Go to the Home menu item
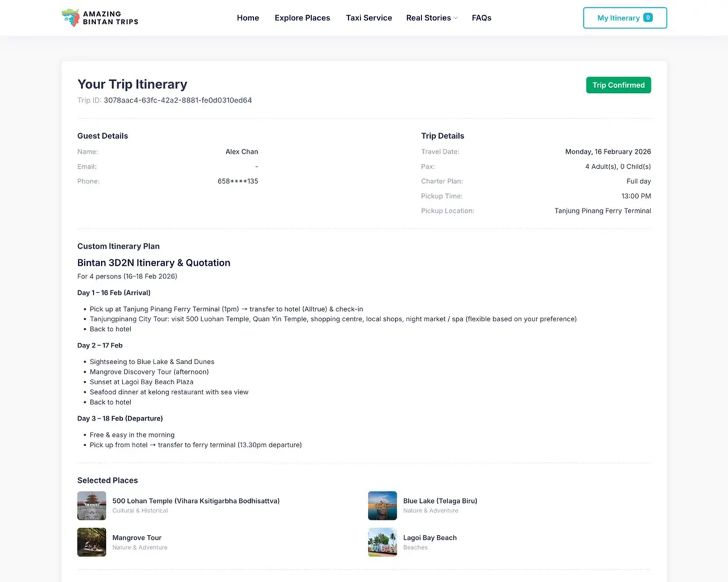 [248, 18]
